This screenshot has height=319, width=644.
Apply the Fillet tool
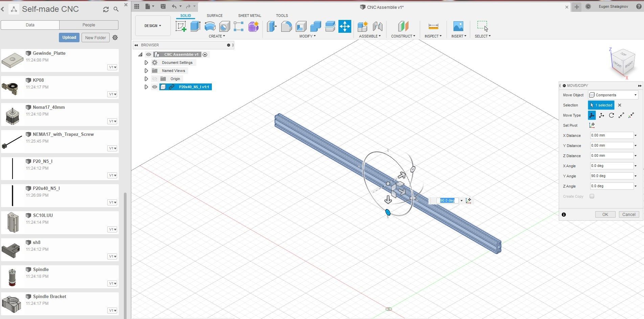(x=286, y=26)
